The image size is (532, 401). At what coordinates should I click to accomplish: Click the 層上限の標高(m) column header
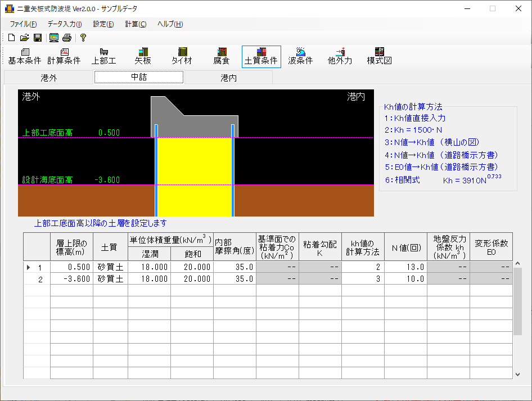tap(71, 247)
